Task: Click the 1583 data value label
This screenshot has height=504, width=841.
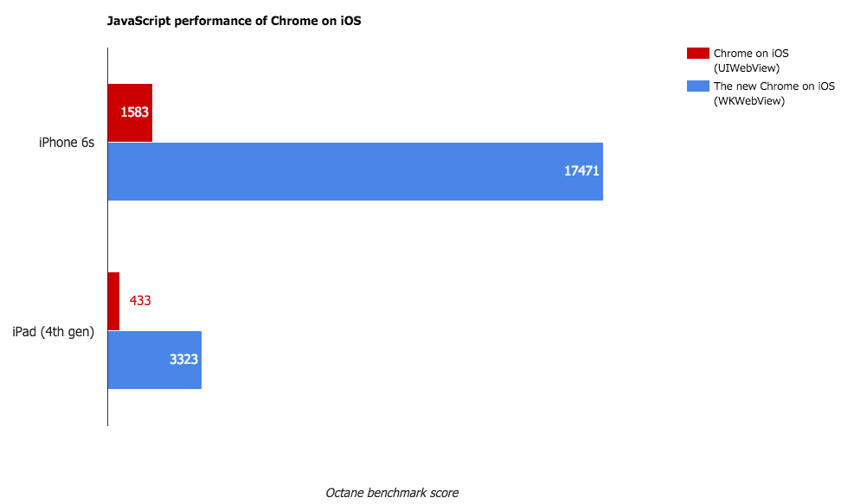Action: coord(136,112)
